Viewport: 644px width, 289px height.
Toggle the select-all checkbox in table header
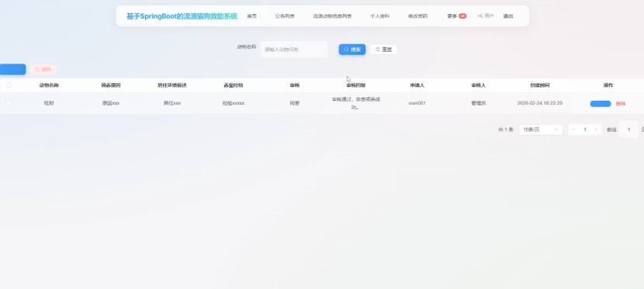pyautogui.click(x=9, y=85)
